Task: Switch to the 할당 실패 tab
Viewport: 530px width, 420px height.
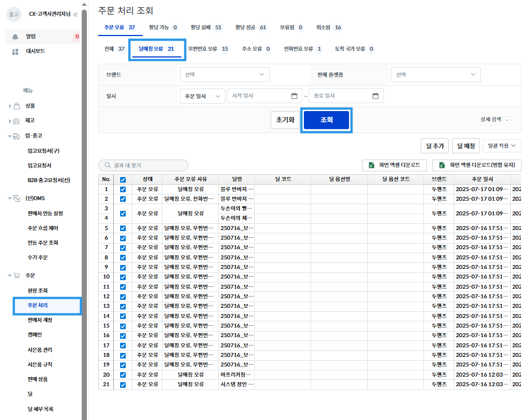Action: [206, 27]
